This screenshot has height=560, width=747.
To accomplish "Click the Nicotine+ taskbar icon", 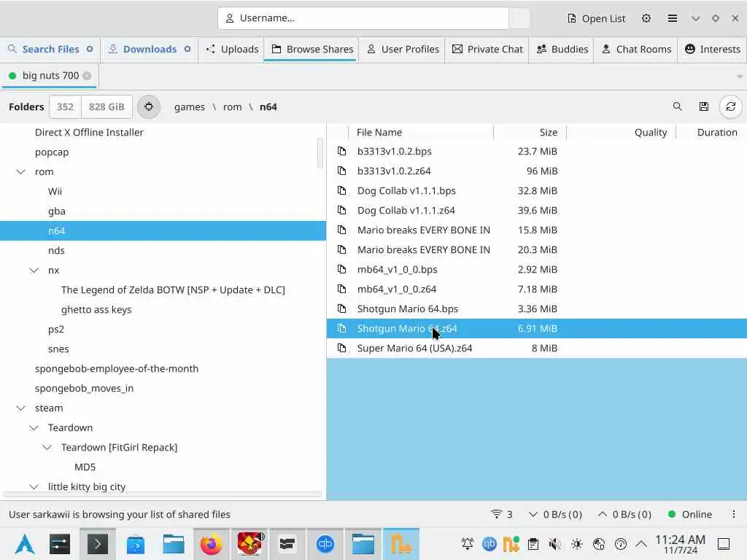I will tap(401, 544).
